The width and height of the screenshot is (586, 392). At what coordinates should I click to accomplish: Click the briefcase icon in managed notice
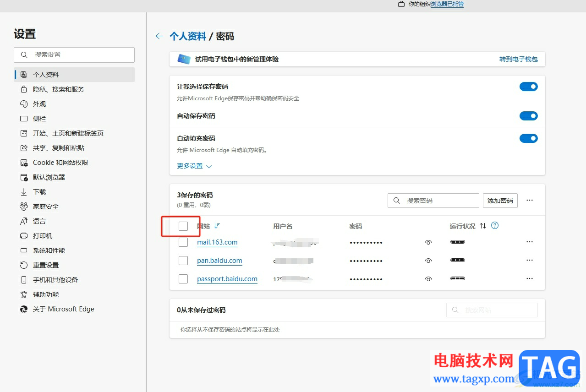tap(401, 4)
